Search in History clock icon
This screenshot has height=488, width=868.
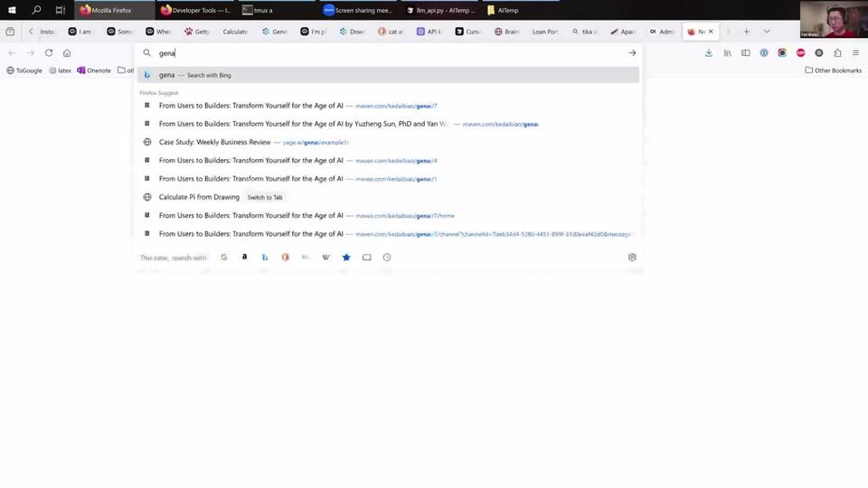pyautogui.click(x=387, y=258)
